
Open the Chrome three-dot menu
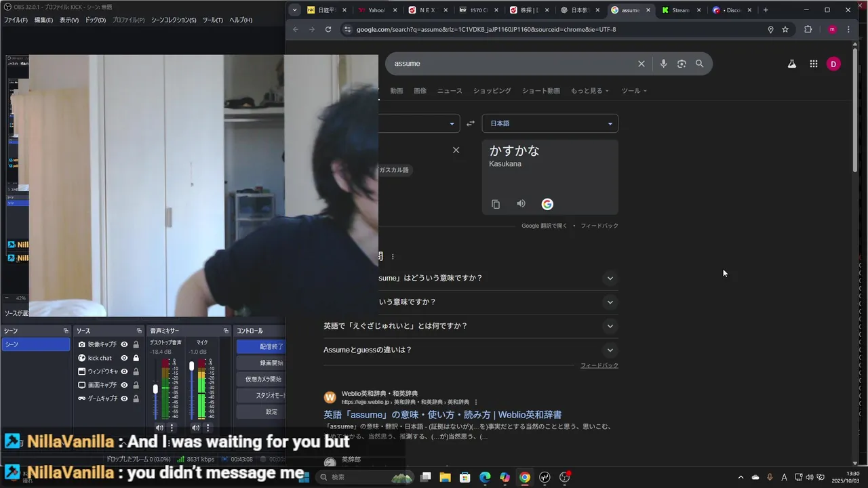coord(848,29)
